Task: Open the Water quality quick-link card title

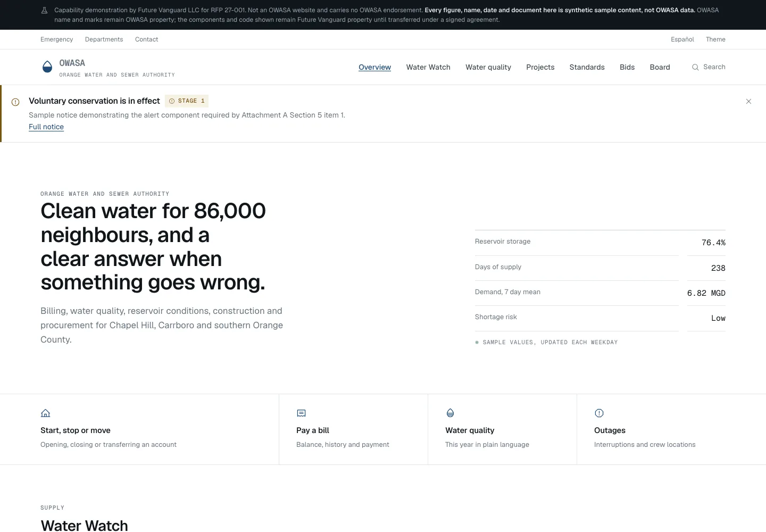Action: pyautogui.click(x=470, y=430)
